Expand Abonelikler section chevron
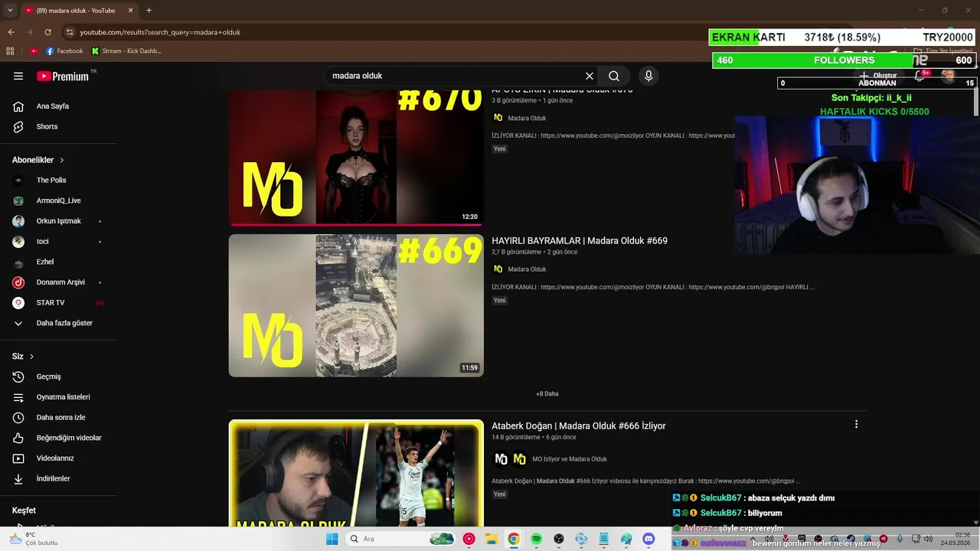 click(x=62, y=160)
